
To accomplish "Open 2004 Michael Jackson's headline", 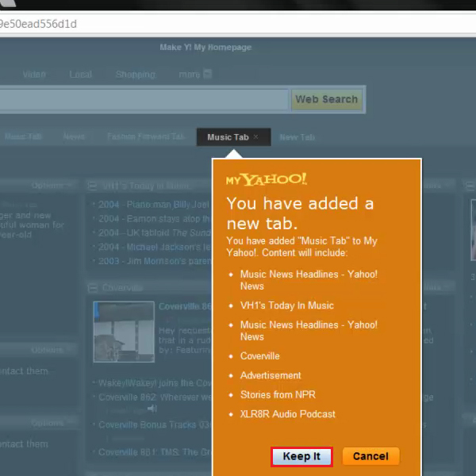I will click(155, 247).
